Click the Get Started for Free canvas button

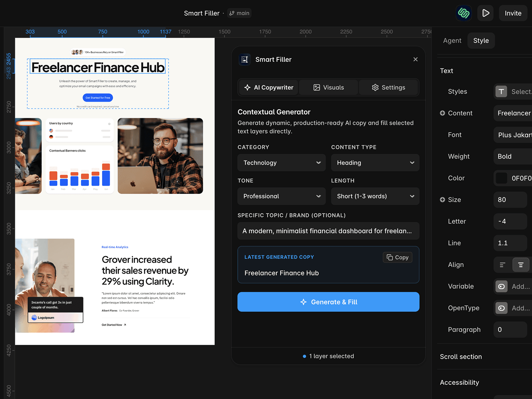pyautogui.click(x=98, y=98)
